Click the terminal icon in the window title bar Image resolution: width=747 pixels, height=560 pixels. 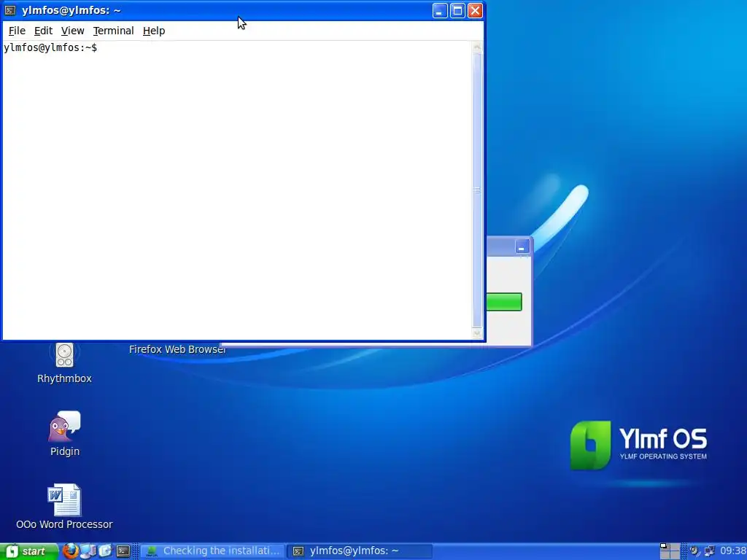click(10, 10)
